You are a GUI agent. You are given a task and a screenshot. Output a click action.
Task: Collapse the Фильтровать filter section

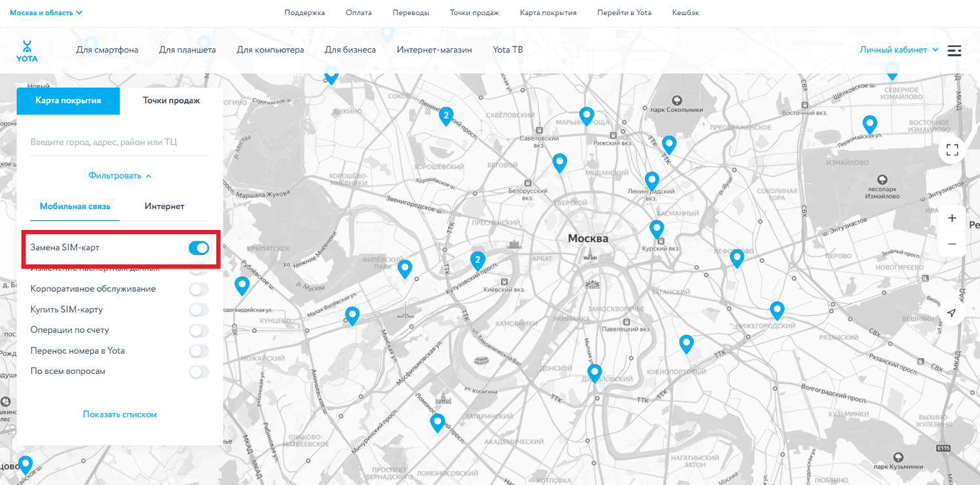click(120, 176)
